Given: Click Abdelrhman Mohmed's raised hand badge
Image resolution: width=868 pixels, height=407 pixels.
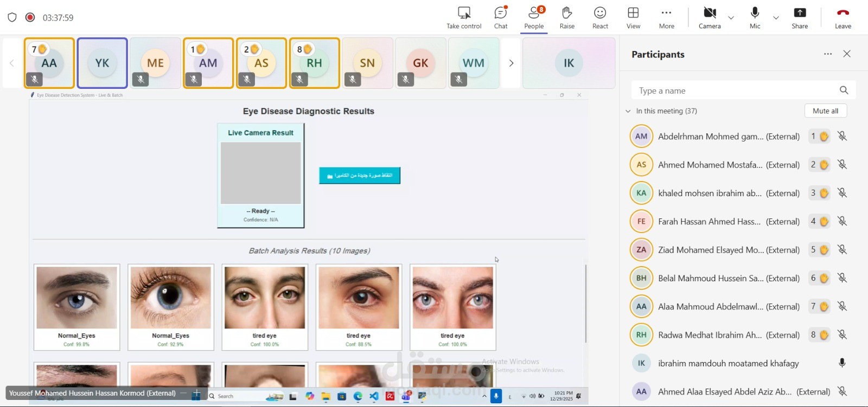Looking at the screenshot, I should [x=819, y=136].
